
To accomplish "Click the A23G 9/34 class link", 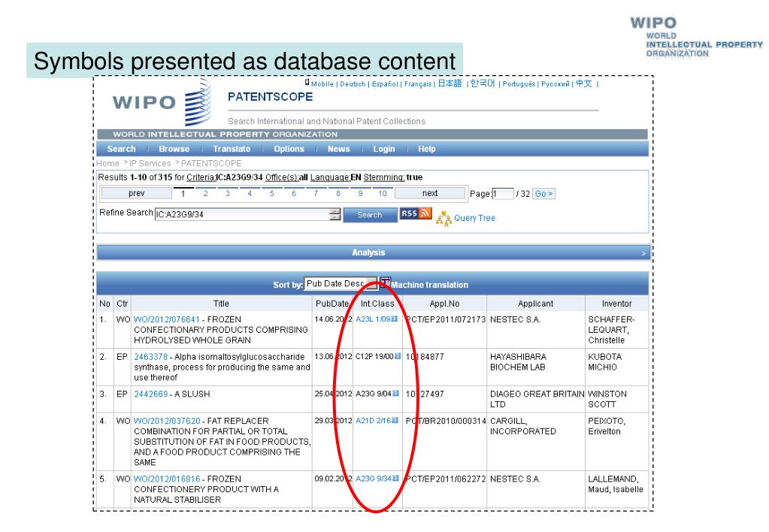I will 374,479.
